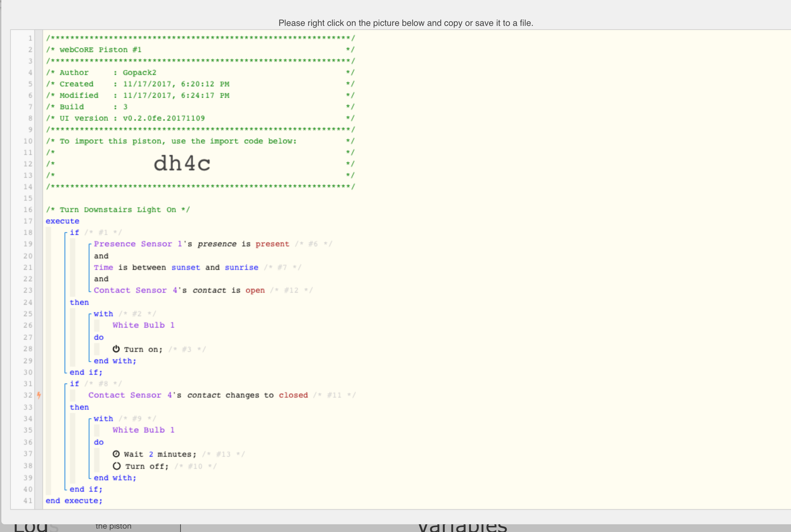791x532 pixels.
Task: Click the 'Turn Downstairs Light On' comment
Action: [118, 210]
